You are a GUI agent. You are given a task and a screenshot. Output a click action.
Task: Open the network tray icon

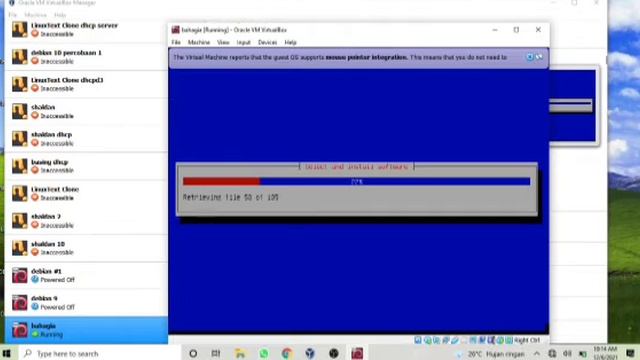[x=552, y=354]
